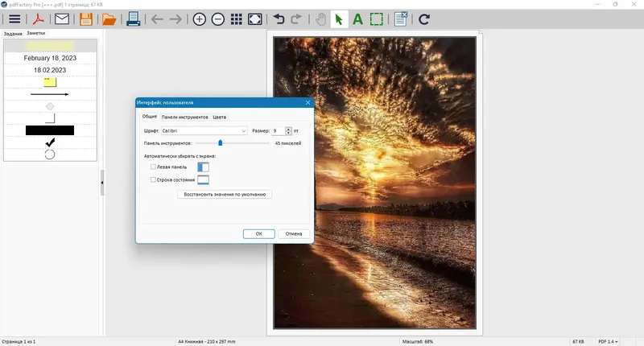The image size is (644, 346).
Task: Open a file with the folder icon
Action: 109,19
